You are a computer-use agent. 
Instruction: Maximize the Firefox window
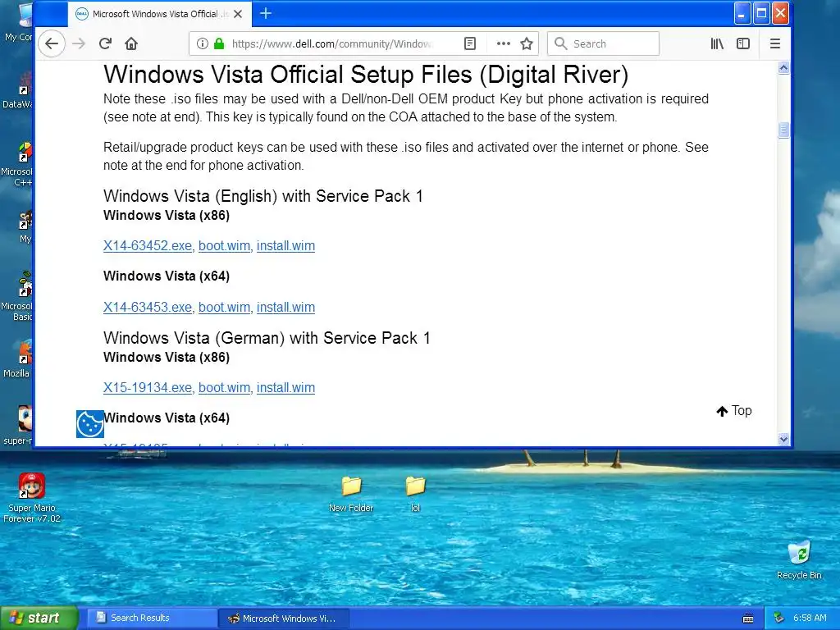761,13
